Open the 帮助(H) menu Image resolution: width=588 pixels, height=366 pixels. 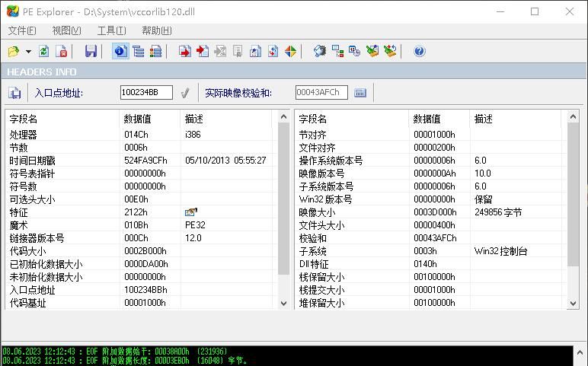(157, 30)
